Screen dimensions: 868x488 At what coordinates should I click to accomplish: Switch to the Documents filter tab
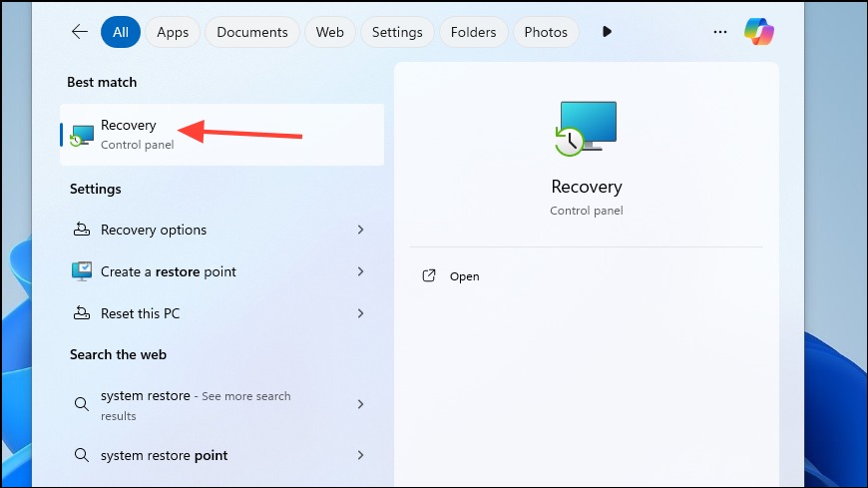click(x=252, y=32)
